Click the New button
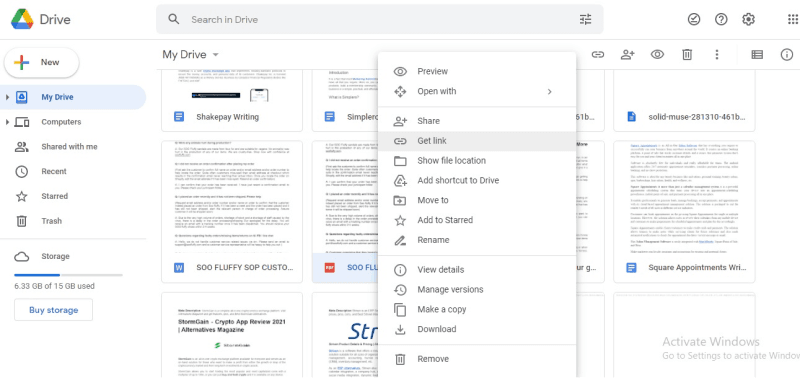 point(42,62)
